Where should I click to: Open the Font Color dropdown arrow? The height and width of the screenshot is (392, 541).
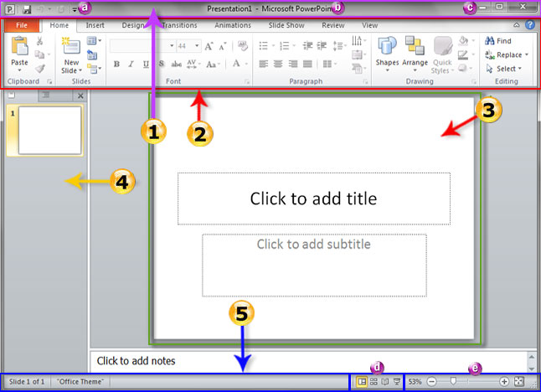pos(246,64)
